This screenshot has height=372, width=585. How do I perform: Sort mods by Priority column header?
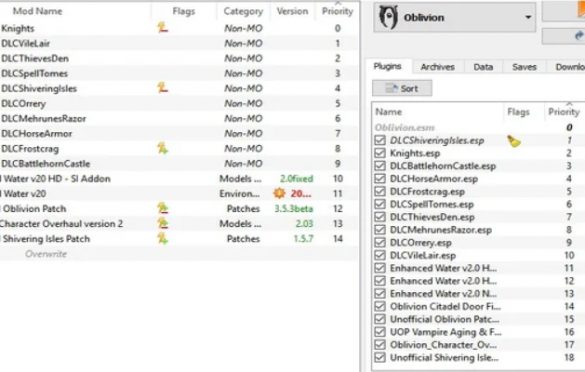[x=337, y=11]
